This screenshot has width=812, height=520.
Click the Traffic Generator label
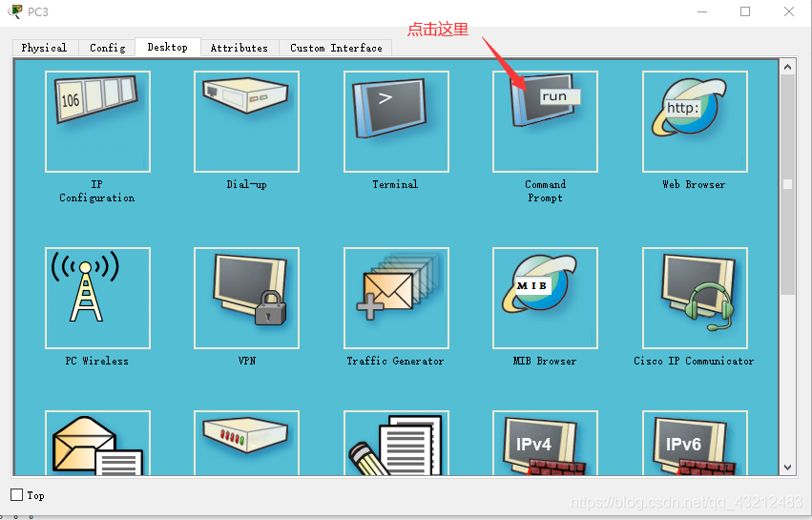pos(395,361)
